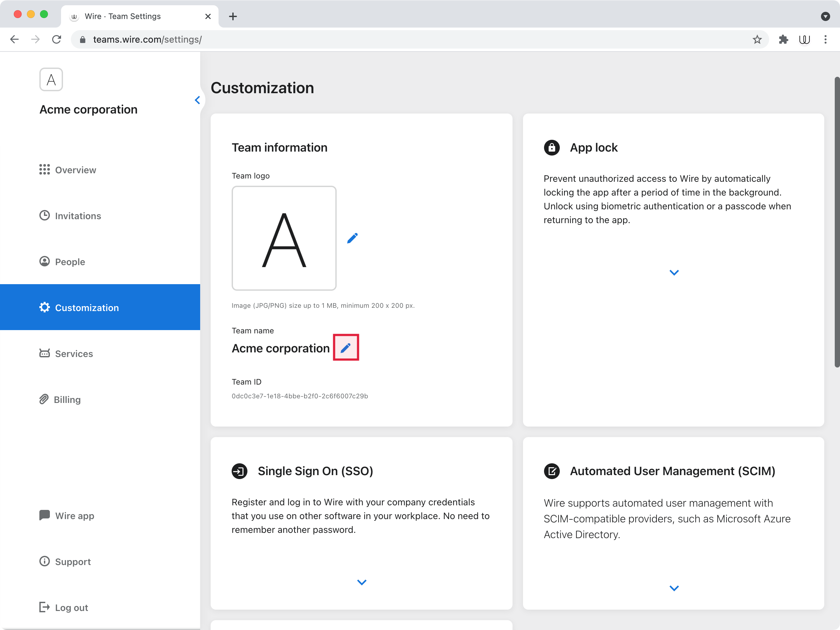Expand the SCIM user management card
Image resolution: width=840 pixels, height=630 pixels.
[674, 588]
